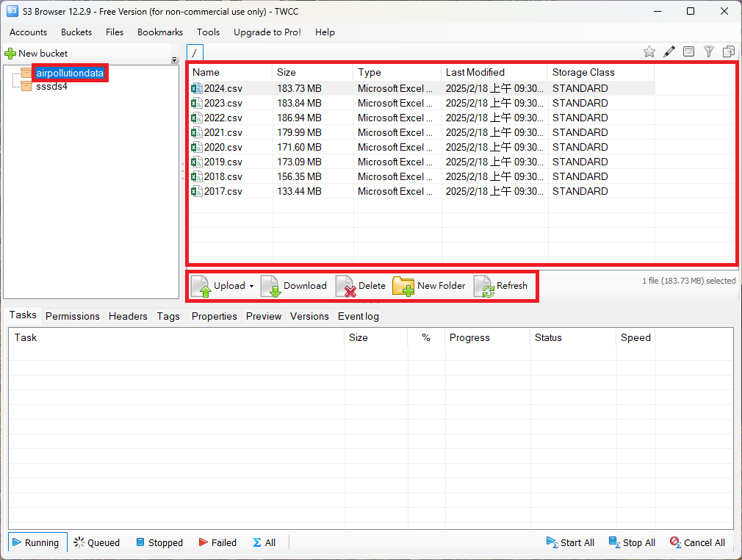Switch to the Properties tab
The width and height of the screenshot is (742, 560).
click(x=214, y=316)
